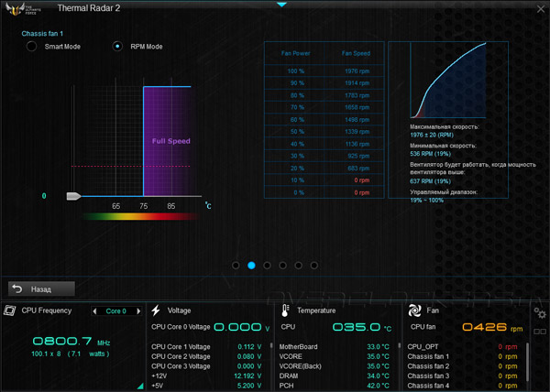Click the PCH temperature row
550x392 pixels.
[334, 386]
